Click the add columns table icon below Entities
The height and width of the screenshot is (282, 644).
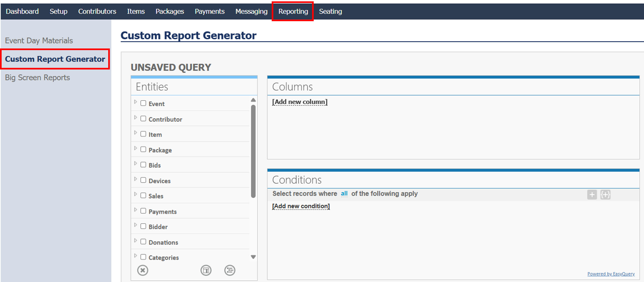pyautogui.click(x=206, y=270)
